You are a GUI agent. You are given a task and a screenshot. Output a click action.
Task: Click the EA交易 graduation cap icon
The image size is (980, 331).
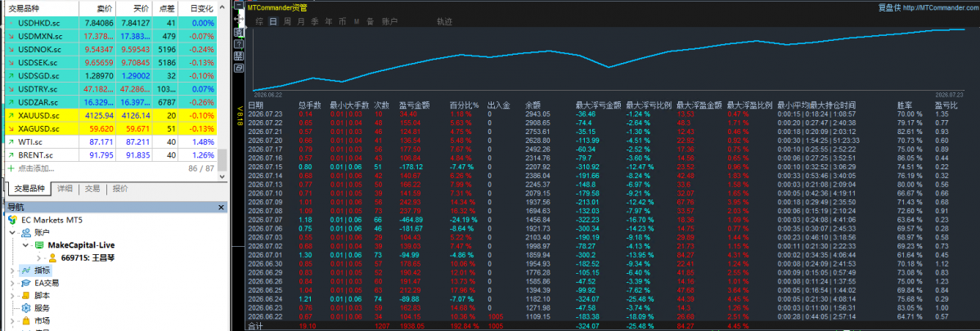(x=25, y=283)
